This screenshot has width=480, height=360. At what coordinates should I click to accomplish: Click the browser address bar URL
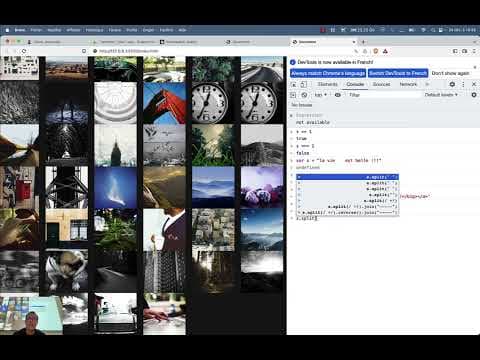click(x=129, y=51)
